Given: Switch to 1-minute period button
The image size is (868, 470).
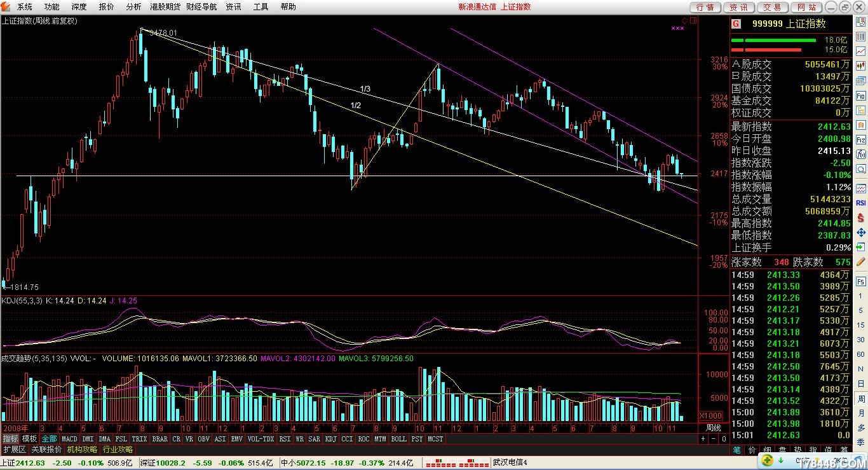Looking at the screenshot, I should pyautogui.click(x=860, y=295).
